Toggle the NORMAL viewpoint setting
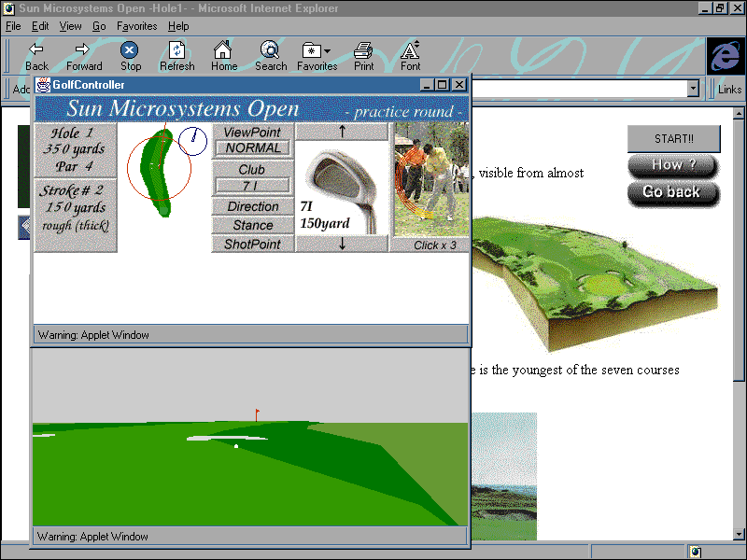Image resolution: width=747 pixels, height=560 pixels. [253, 148]
